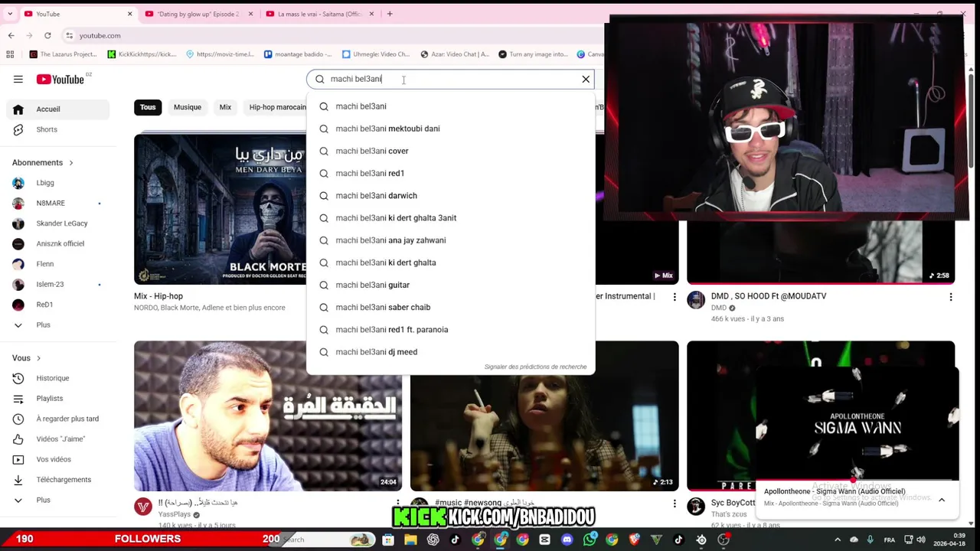Open more options for the DMD SO HOOD video

pyautogui.click(x=951, y=297)
